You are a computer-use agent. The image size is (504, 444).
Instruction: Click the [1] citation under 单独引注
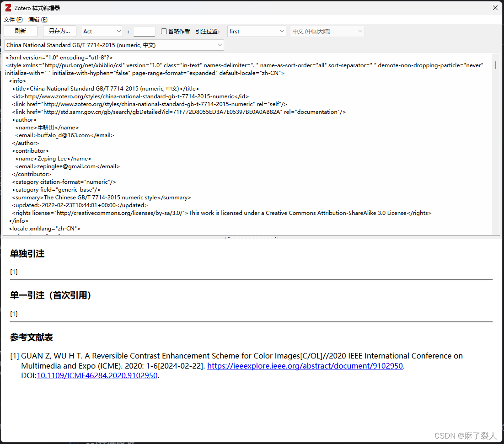[14, 272]
